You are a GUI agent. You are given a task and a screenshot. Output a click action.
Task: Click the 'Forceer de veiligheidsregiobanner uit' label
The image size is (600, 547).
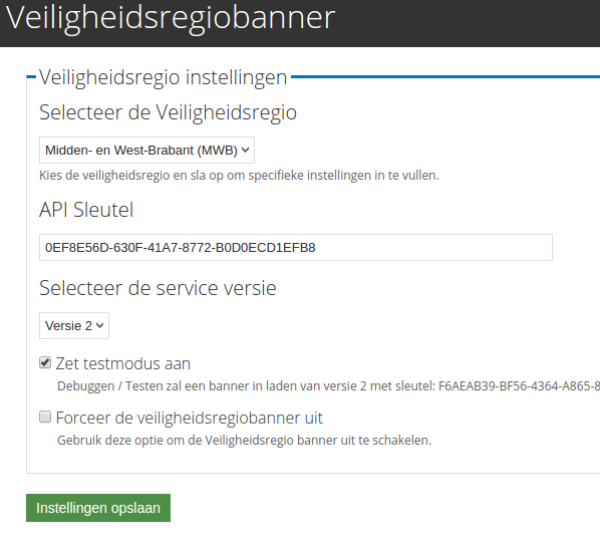[x=189, y=418]
